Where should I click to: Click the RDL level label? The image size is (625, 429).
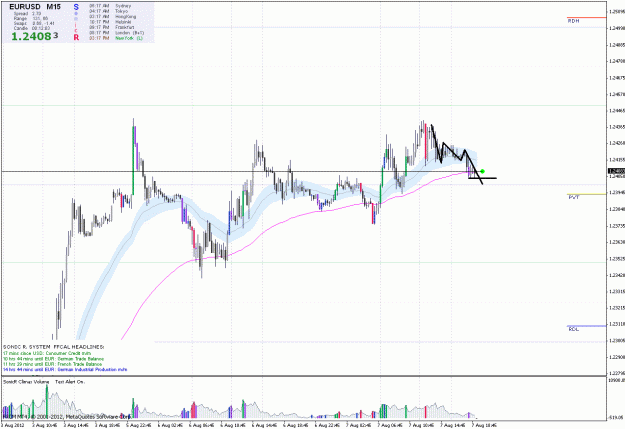pos(574,329)
